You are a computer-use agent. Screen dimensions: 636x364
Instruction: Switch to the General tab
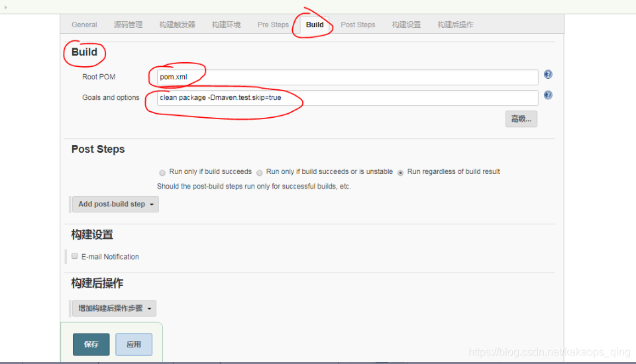84,24
